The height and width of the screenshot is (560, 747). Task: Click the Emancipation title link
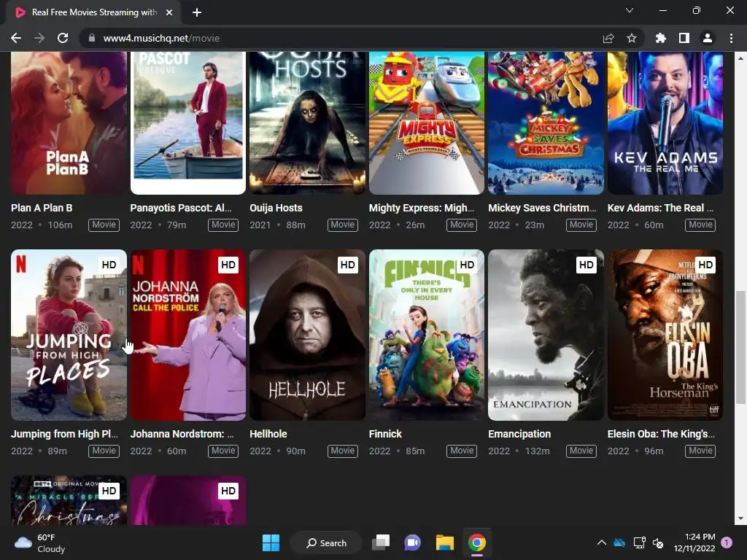(519, 434)
